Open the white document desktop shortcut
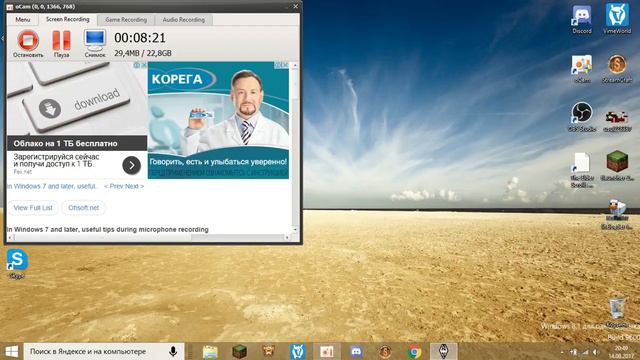This screenshot has width=640, height=360. tap(582, 169)
